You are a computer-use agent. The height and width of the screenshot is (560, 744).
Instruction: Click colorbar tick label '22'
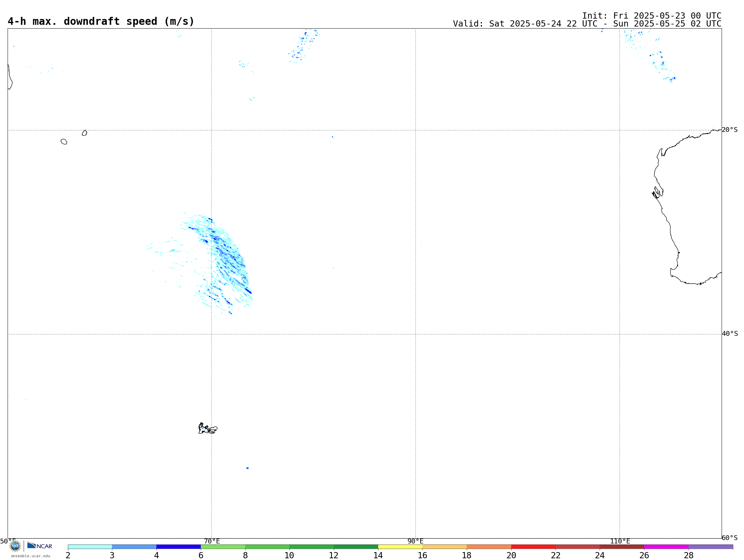click(x=556, y=556)
